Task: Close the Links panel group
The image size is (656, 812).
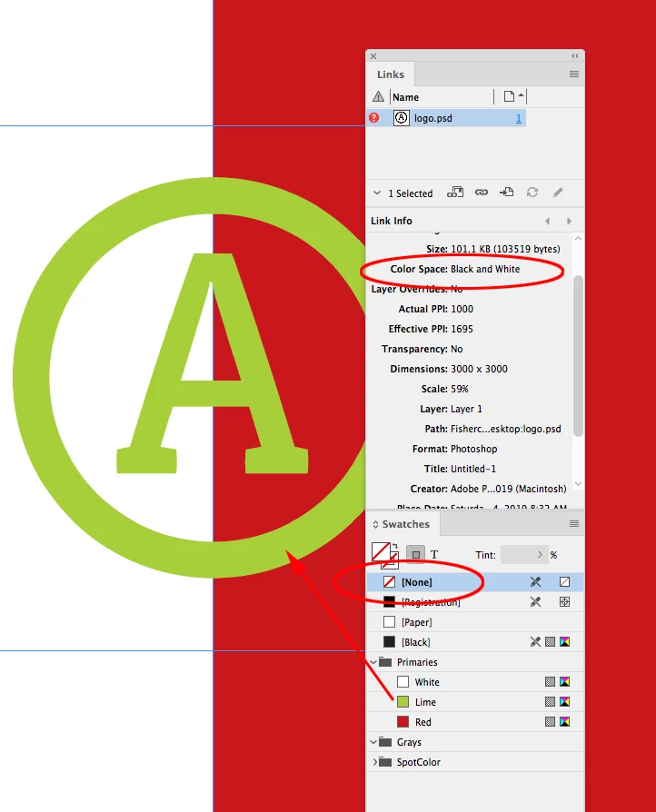Action: [x=373, y=56]
